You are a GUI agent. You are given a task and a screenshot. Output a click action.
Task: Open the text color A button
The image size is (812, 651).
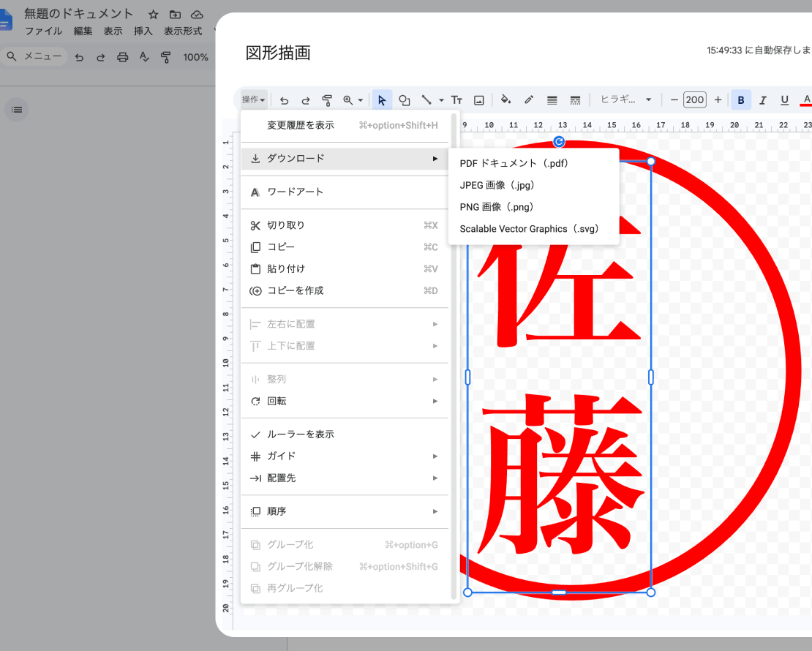(x=806, y=100)
